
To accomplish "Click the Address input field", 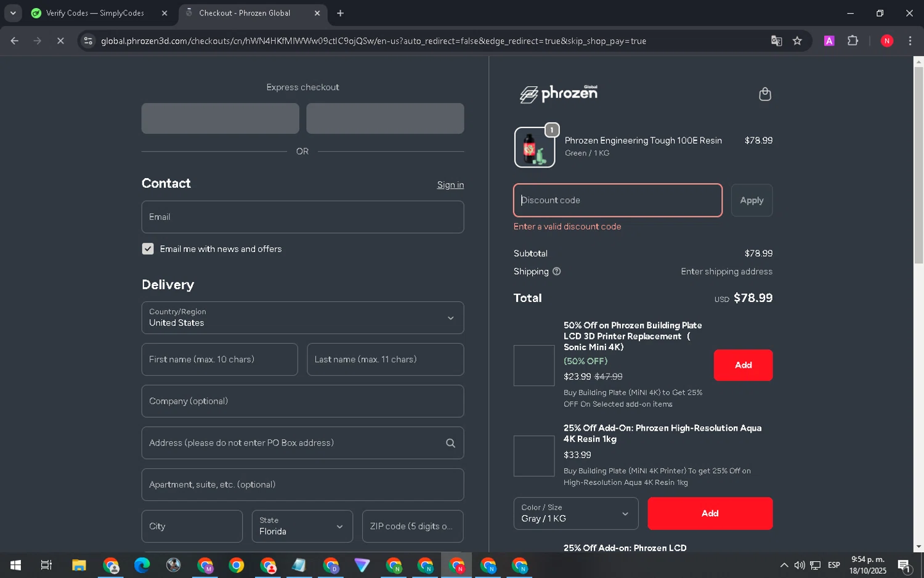I will (x=302, y=443).
